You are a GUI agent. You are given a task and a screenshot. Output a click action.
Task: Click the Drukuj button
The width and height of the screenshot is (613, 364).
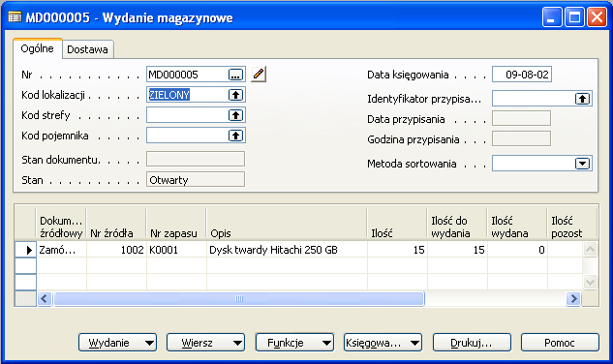click(472, 343)
